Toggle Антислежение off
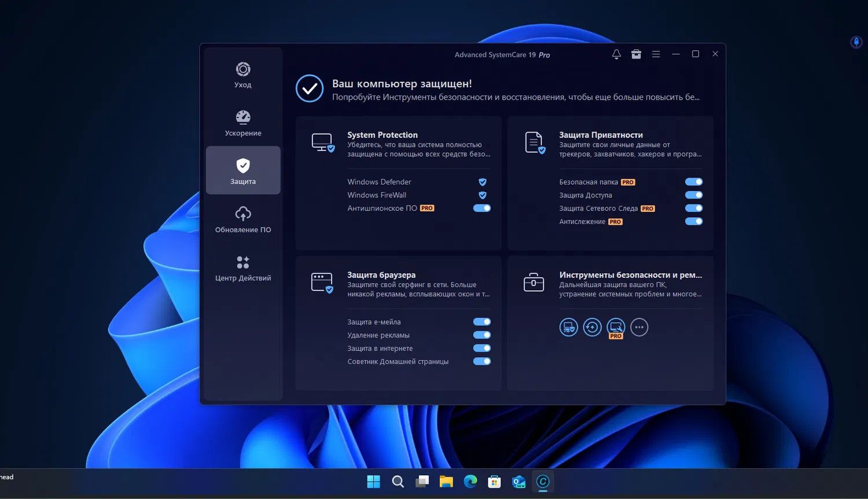The height and width of the screenshot is (499, 868). click(693, 221)
